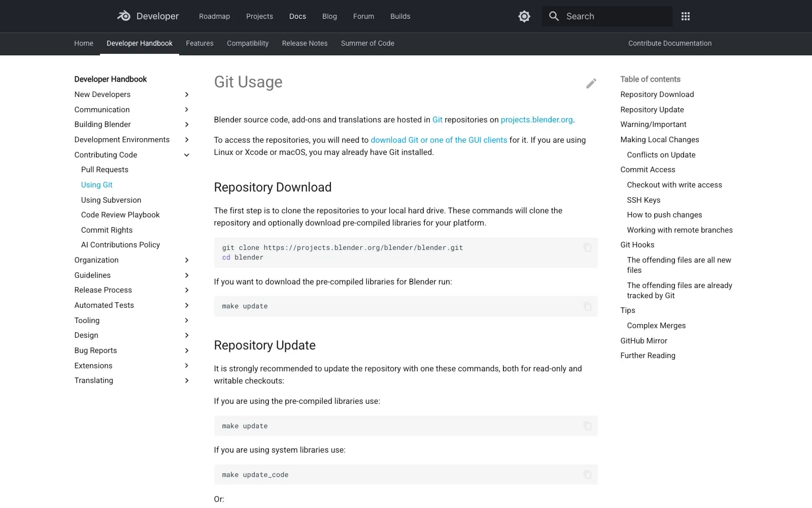812x508 pixels.
Task: Jump to Conflicts on Update in contents
Action: pos(661,155)
